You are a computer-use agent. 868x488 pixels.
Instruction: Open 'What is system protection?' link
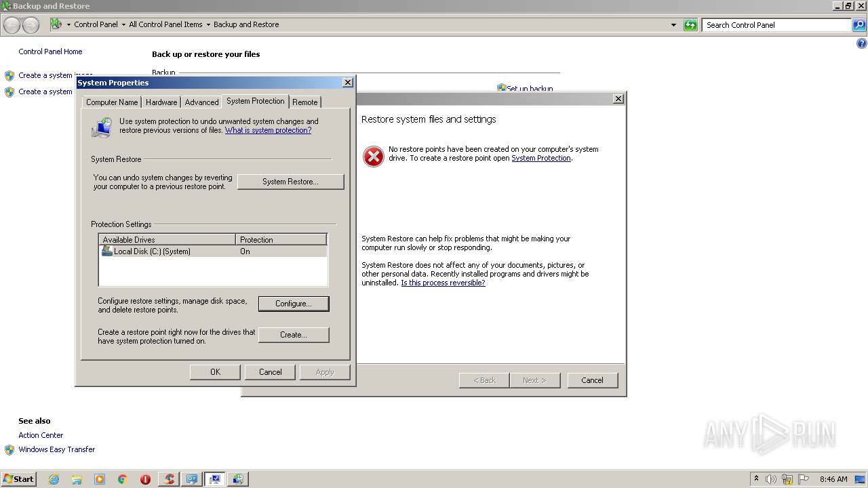click(269, 130)
